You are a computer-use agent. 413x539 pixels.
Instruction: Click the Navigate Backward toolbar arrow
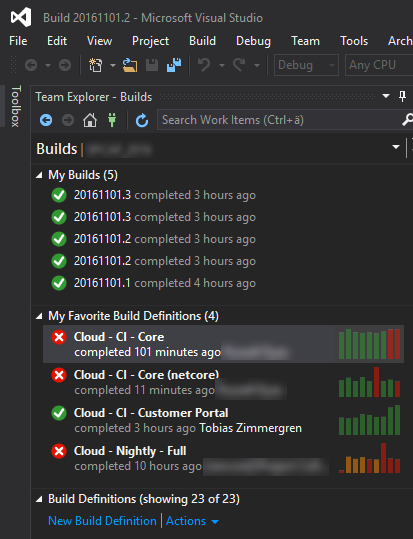31,65
